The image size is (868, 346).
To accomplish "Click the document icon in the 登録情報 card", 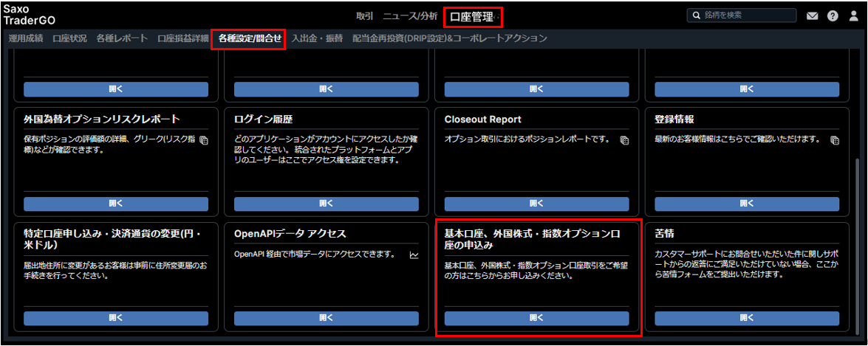I will 835,140.
